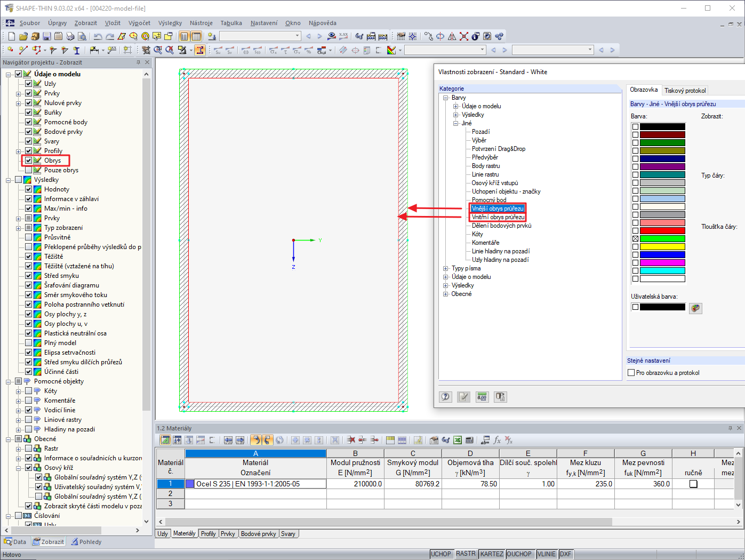
Task: Click the print preview icon
Action: pyautogui.click(x=82, y=36)
